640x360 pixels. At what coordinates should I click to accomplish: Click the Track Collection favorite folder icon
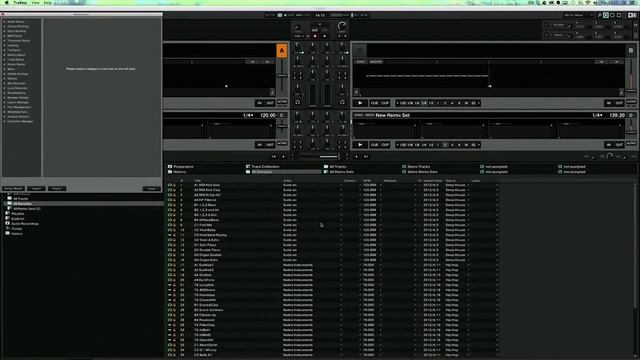click(x=248, y=167)
